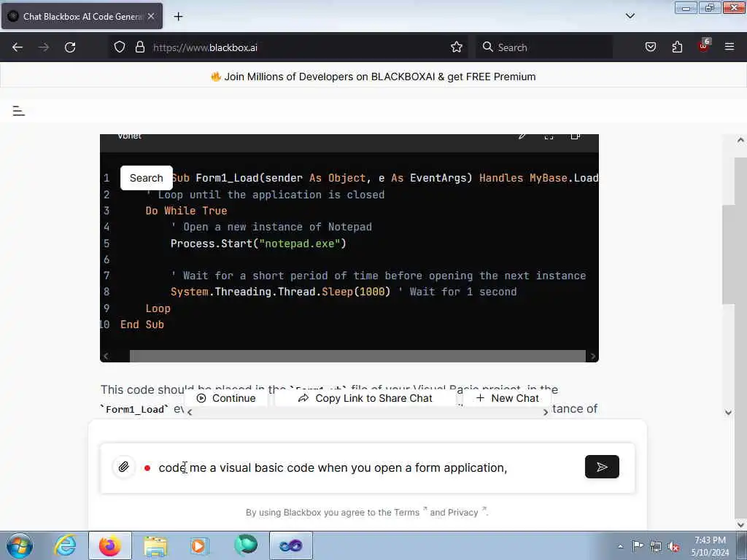The width and height of the screenshot is (747, 560).
Task: Launch Internet Explorer from the taskbar
Action: 65,545
